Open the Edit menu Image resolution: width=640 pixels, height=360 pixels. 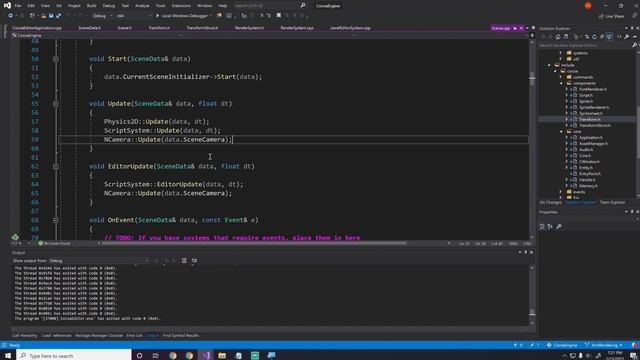[x=31, y=6]
